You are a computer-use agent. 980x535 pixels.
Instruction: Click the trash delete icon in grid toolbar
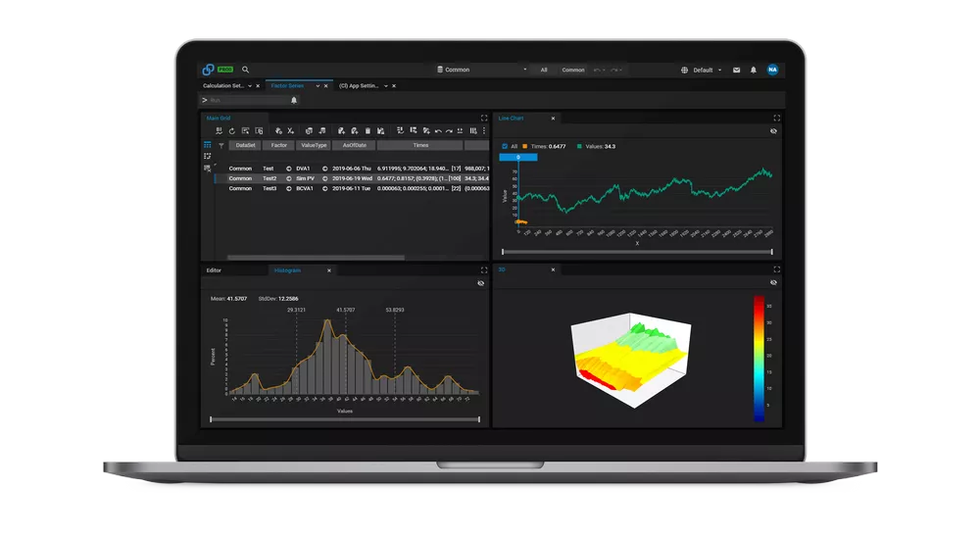point(367,131)
